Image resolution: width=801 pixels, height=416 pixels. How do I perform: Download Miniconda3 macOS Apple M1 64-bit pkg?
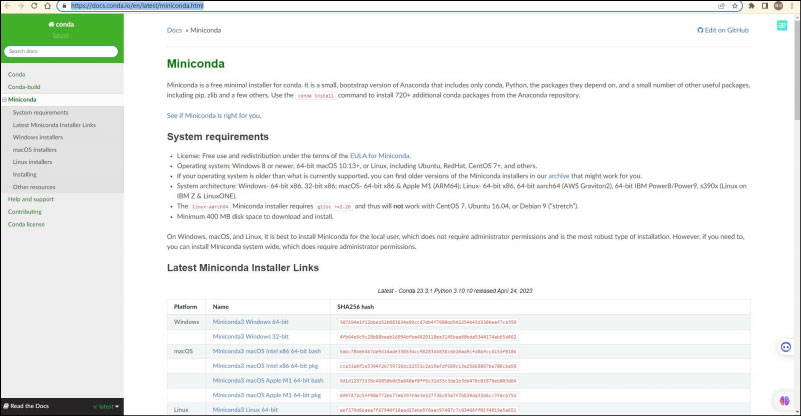point(267,395)
